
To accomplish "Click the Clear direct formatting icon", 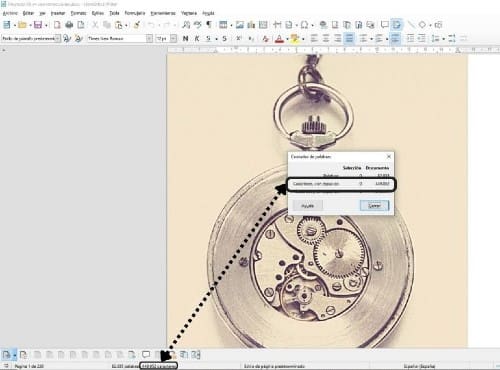I will (265, 39).
